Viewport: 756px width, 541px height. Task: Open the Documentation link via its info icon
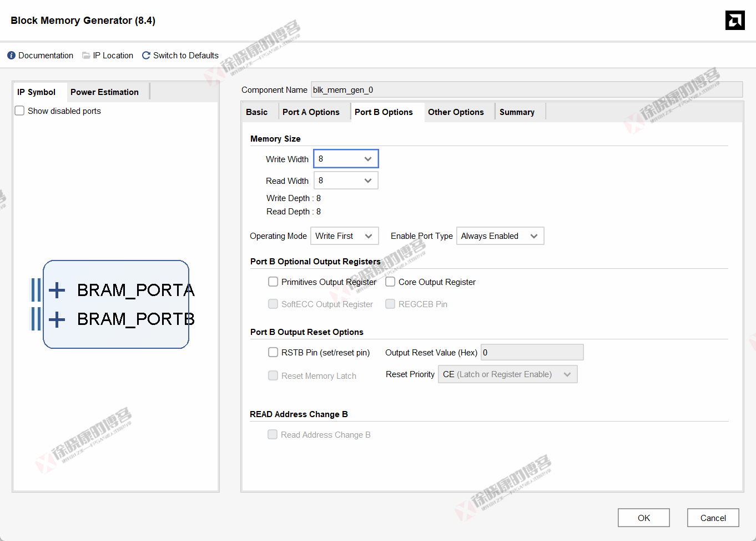(11, 55)
